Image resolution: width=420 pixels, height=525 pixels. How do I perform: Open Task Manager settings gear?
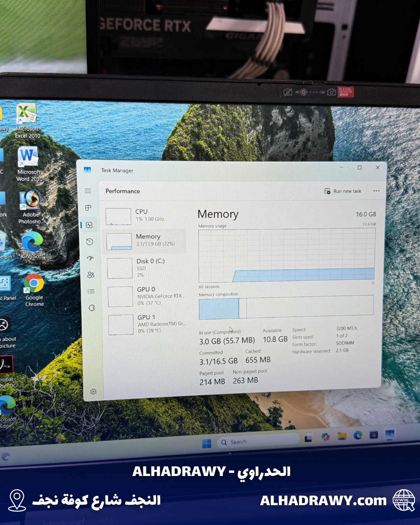[93, 392]
